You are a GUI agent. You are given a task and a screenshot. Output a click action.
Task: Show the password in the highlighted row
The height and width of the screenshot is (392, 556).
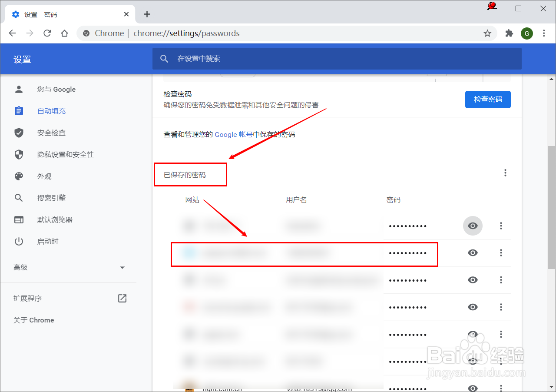click(x=473, y=252)
